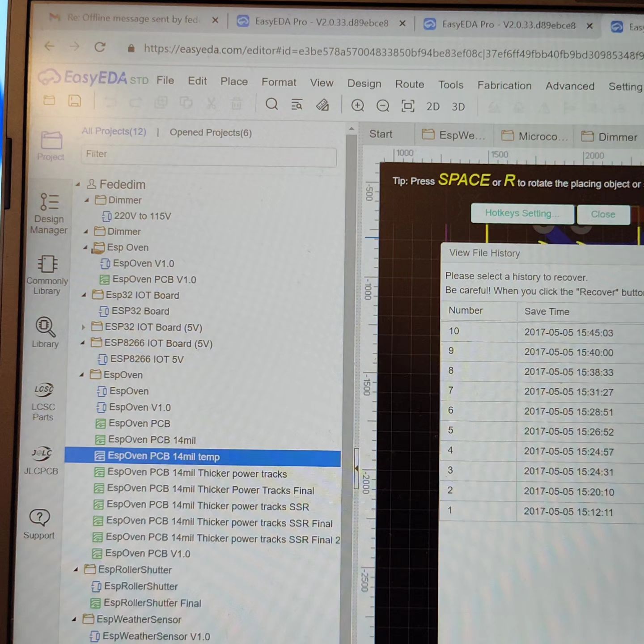Collapse the Fededim root node
Image resolution: width=644 pixels, height=644 pixels.
(x=78, y=184)
